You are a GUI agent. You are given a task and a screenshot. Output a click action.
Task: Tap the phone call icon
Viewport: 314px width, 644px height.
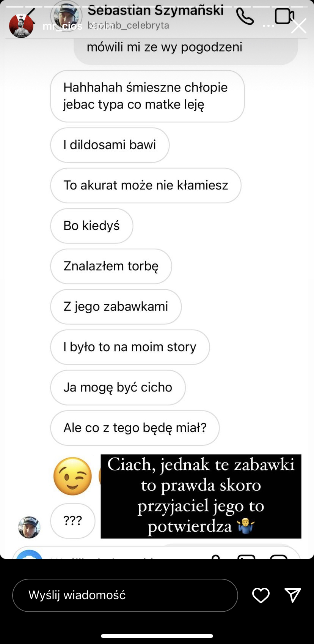pos(245,16)
